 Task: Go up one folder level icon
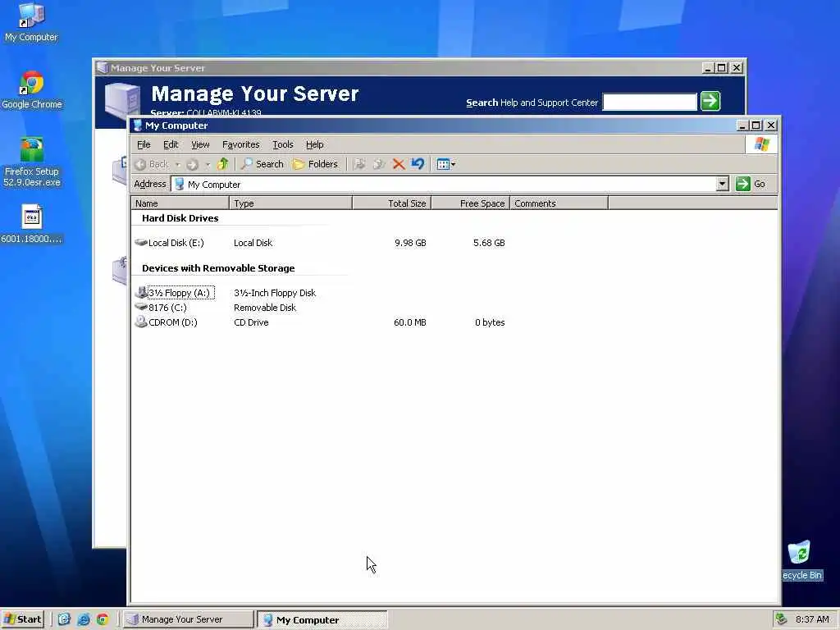coord(223,164)
